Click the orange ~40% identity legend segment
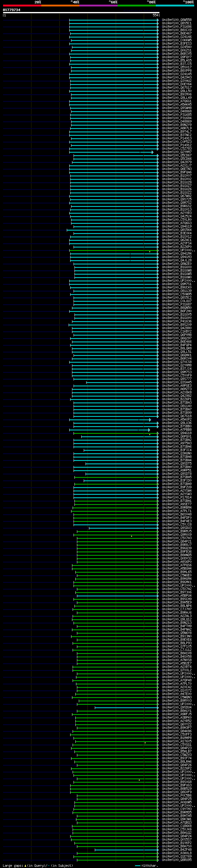 [60, 6]
